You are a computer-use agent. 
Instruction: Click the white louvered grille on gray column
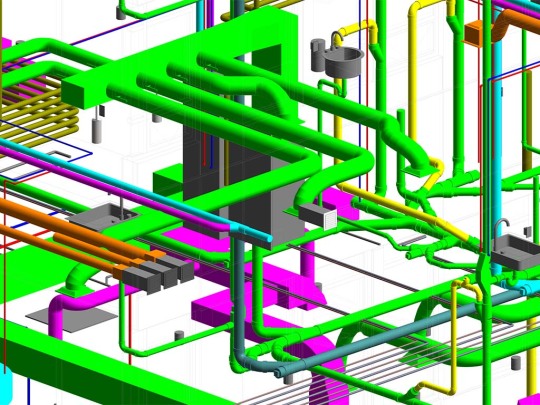(330, 219)
